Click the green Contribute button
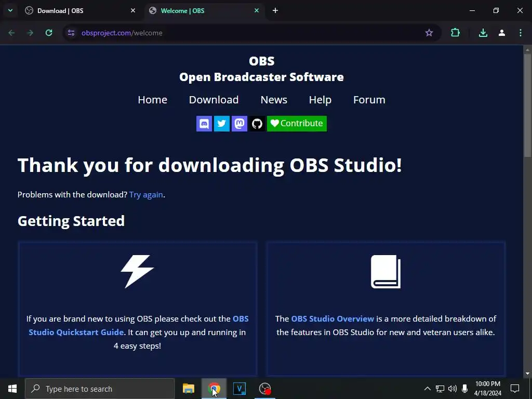 click(x=297, y=124)
